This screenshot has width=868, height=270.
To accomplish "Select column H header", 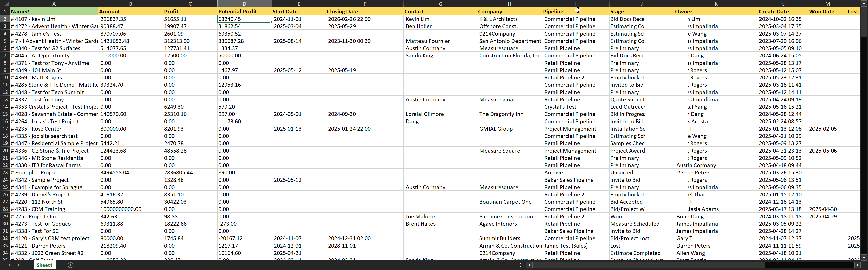I will 509,4.
